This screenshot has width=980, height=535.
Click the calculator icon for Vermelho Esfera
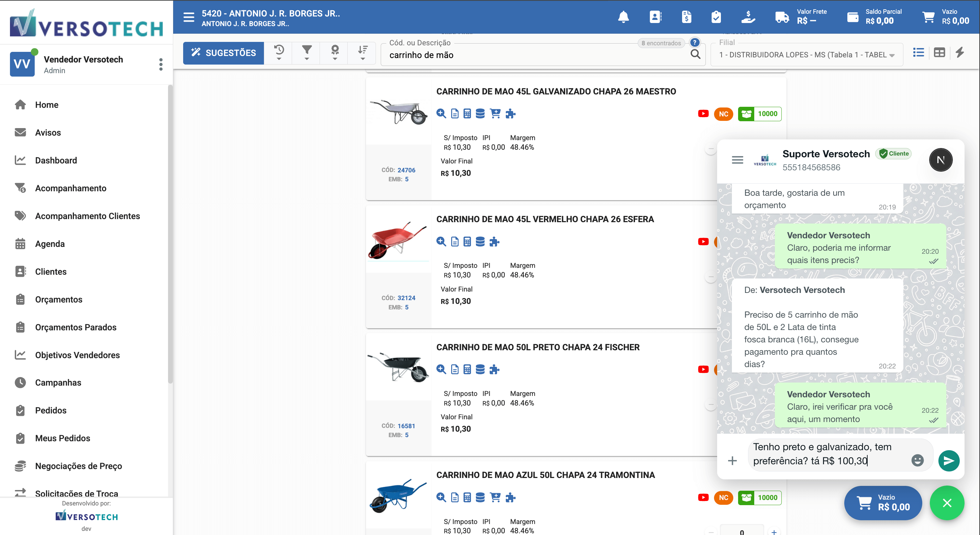pos(467,241)
